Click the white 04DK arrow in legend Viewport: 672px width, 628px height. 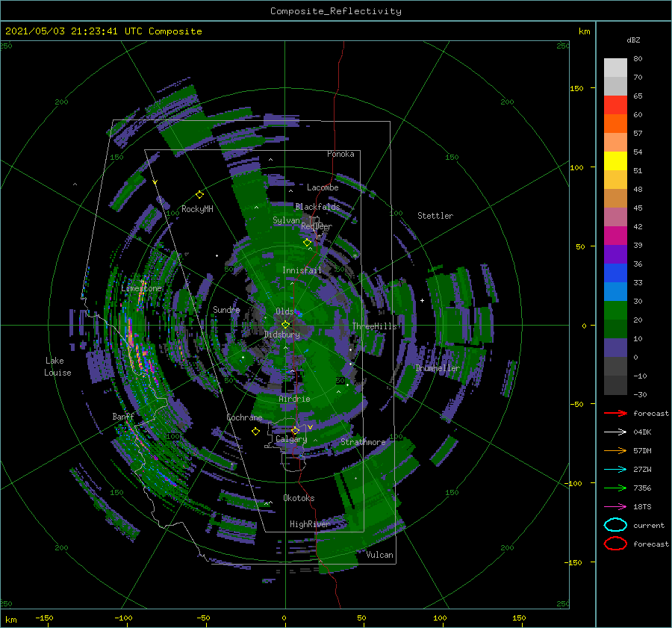615,432
